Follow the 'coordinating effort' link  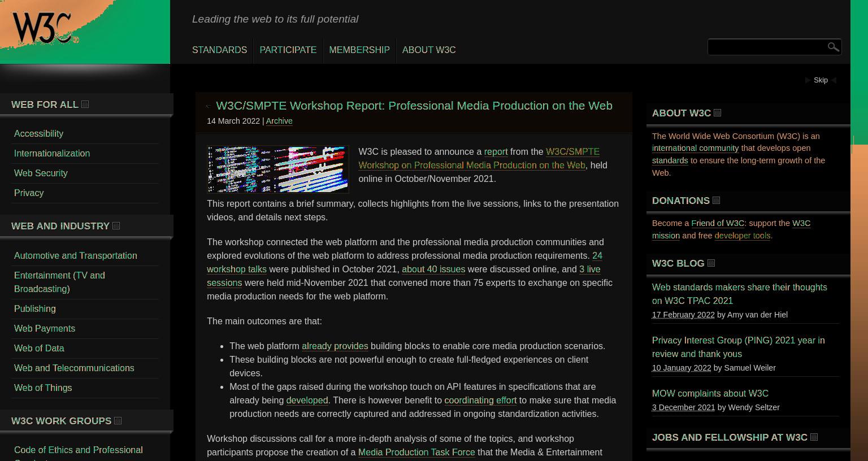[480, 400]
